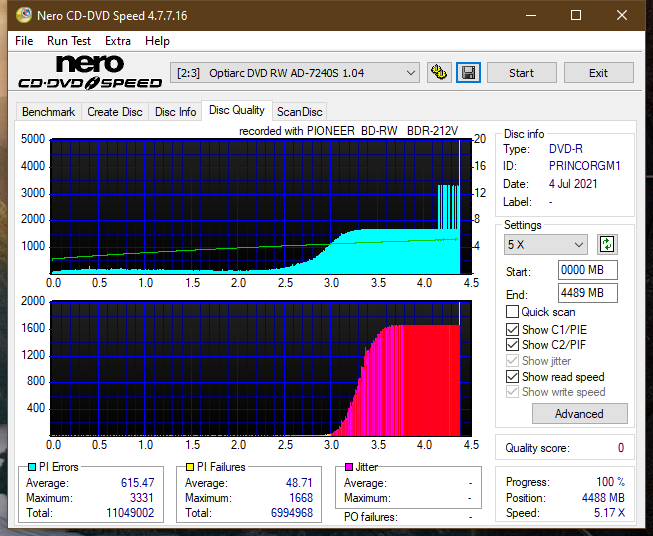The width and height of the screenshot is (653, 536).
Task: Open the Help menu
Action: (x=157, y=41)
